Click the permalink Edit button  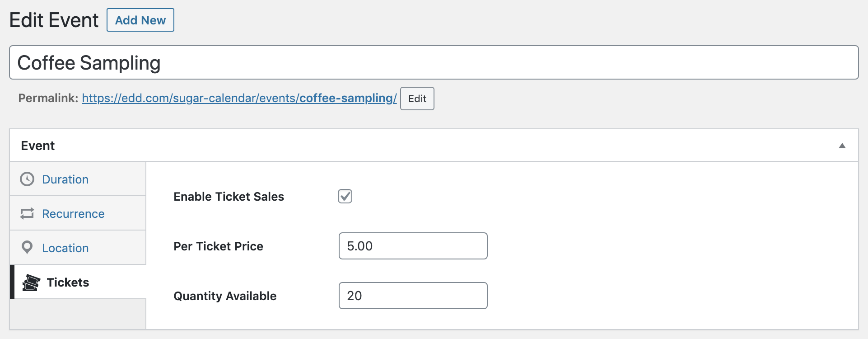pos(417,99)
